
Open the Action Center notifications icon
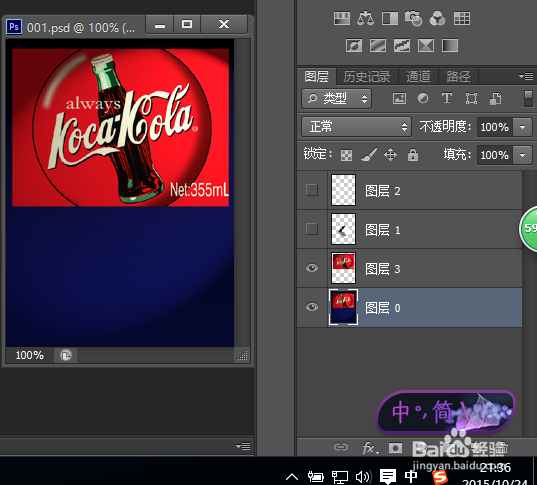pyautogui.click(x=388, y=476)
